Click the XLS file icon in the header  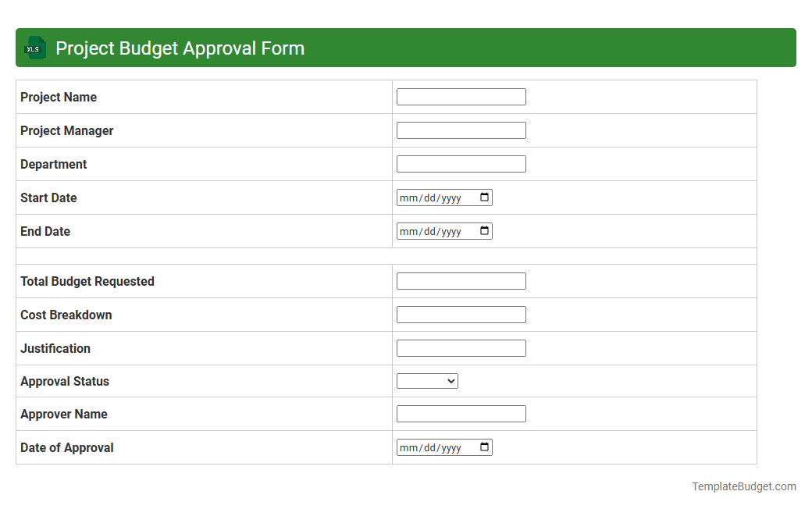click(34, 48)
